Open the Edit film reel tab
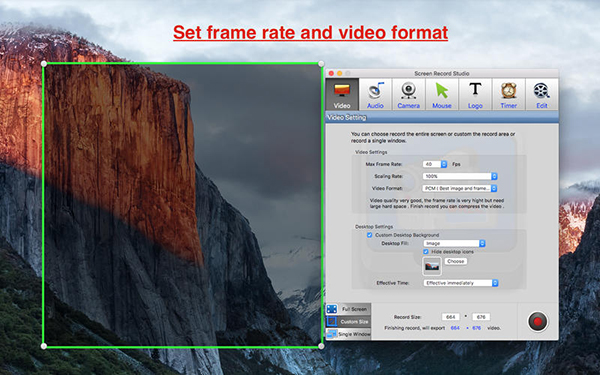This screenshot has width=600, height=375. click(x=542, y=95)
